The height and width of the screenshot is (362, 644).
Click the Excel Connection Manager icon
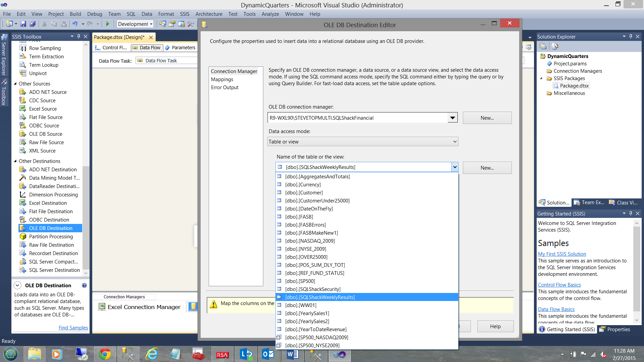(102, 307)
